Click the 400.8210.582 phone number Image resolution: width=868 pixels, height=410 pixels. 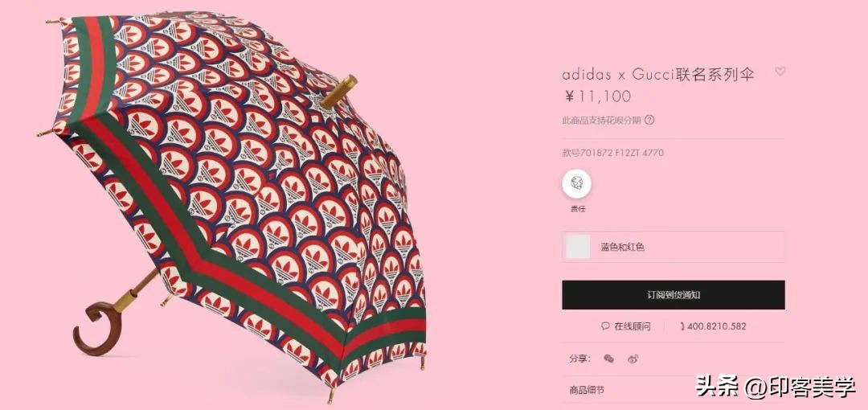717,326
